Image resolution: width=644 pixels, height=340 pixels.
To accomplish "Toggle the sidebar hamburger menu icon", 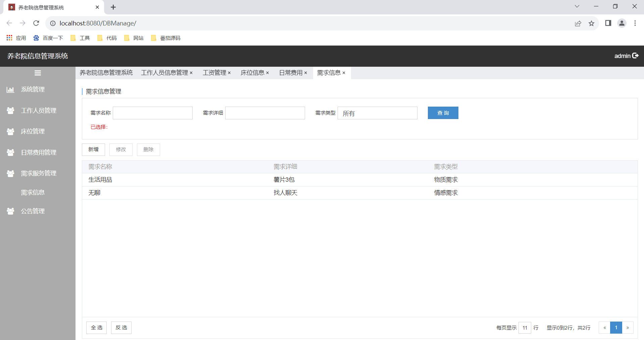I will point(38,73).
